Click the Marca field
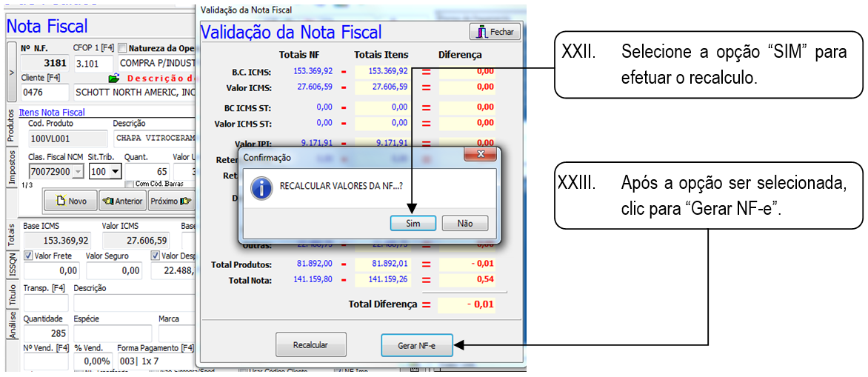The width and height of the screenshot is (868, 377). pyautogui.click(x=177, y=333)
